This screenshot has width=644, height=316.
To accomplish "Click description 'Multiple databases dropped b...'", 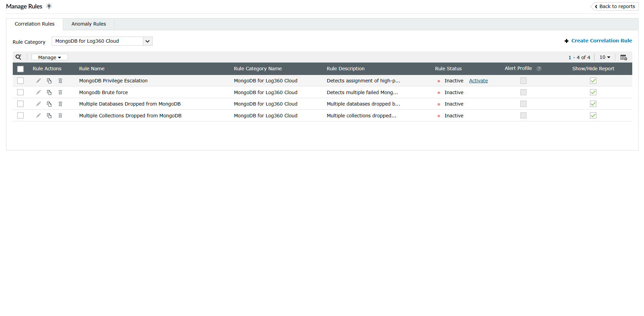I will tap(363, 104).
